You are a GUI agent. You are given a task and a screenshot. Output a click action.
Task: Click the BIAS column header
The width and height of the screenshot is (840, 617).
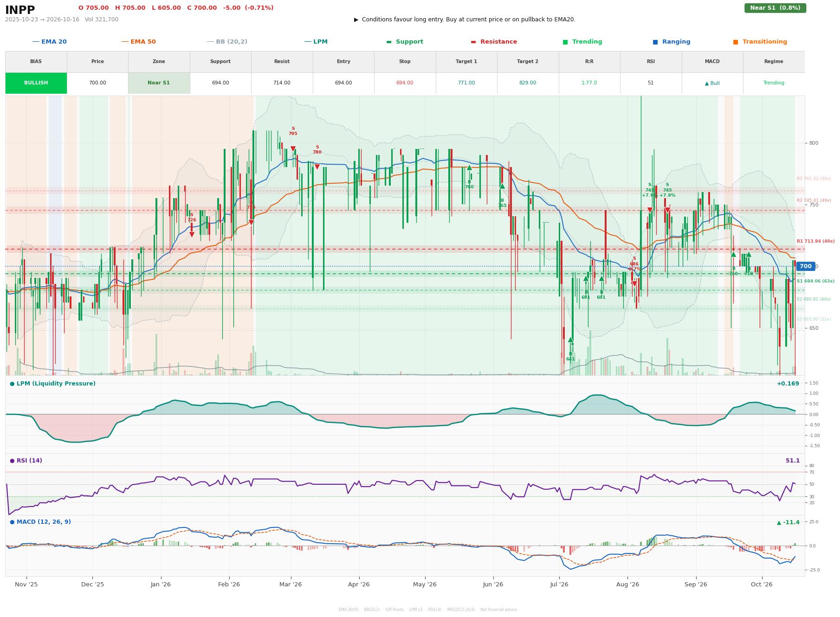36,62
